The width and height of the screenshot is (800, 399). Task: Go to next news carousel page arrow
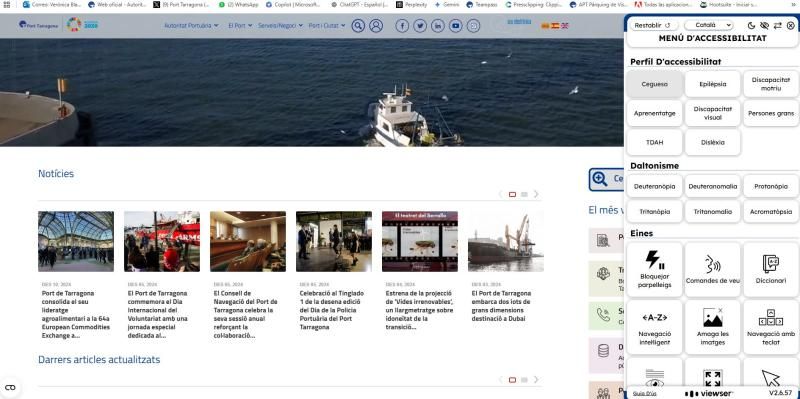(x=536, y=194)
